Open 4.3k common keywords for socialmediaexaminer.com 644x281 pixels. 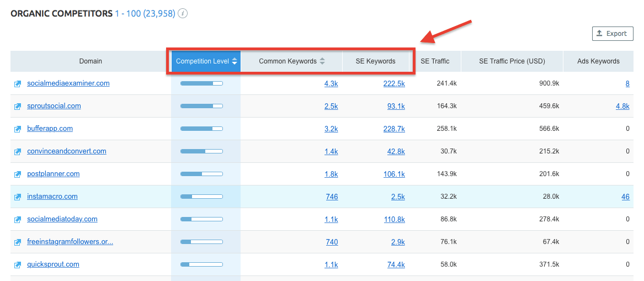(331, 83)
